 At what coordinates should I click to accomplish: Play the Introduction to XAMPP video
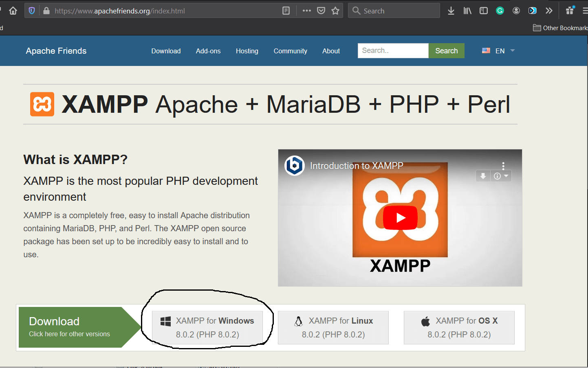point(400,218)
